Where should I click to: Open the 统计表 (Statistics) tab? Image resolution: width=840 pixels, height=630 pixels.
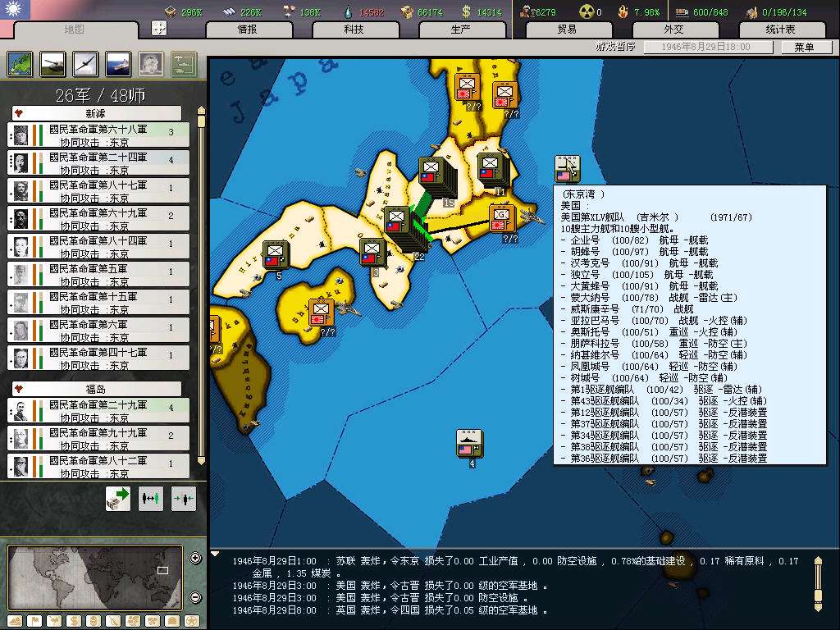coord(781,30)
